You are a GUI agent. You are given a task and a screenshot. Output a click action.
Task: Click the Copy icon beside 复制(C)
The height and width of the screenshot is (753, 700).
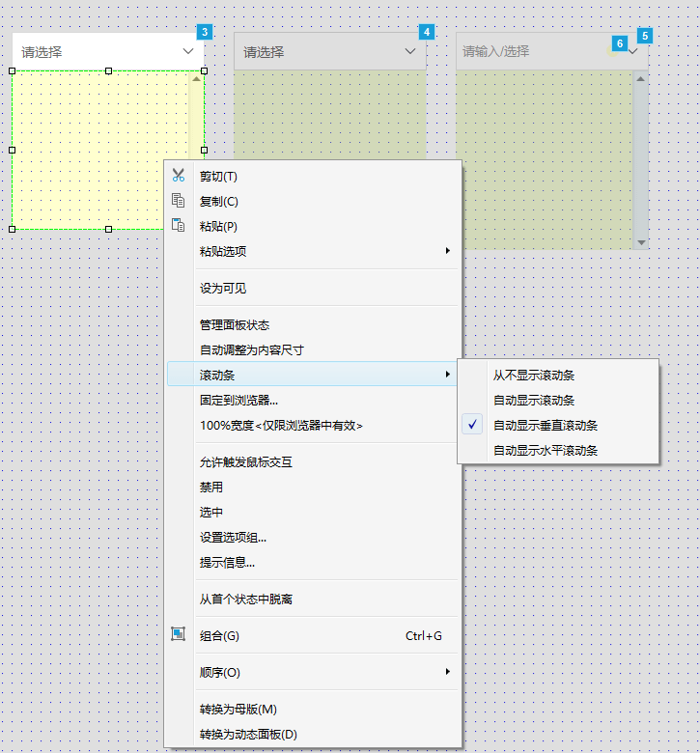tap(179, 200)
